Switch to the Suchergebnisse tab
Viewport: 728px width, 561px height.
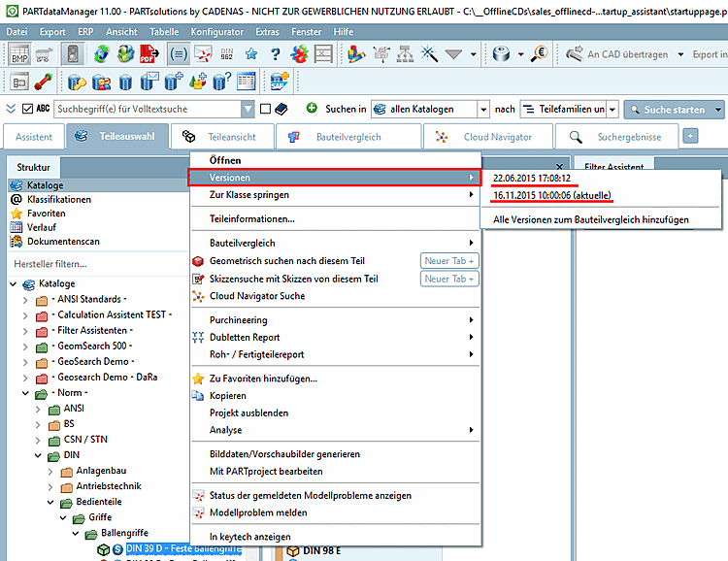[x=616, y=137]
